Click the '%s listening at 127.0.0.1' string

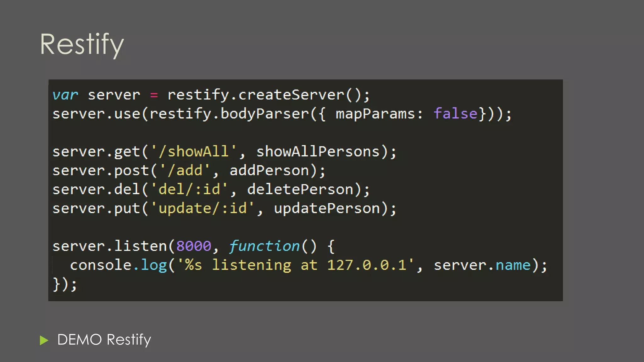[296, 265]
